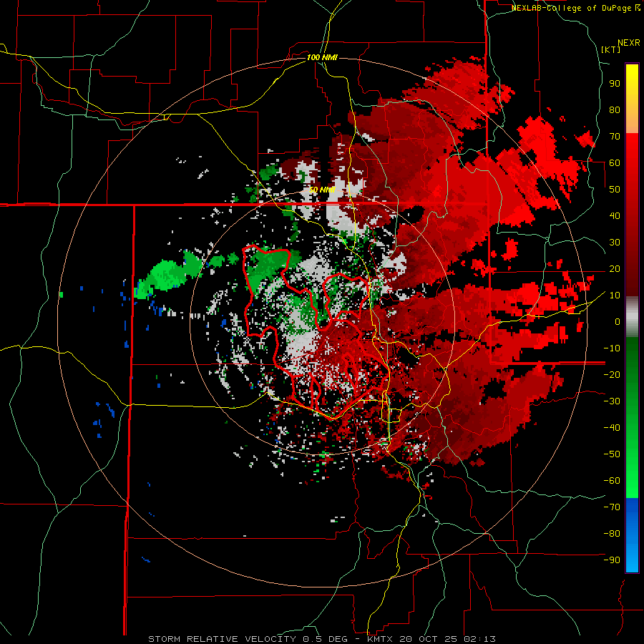Click the 60 knot legend label

pos(615,163)
